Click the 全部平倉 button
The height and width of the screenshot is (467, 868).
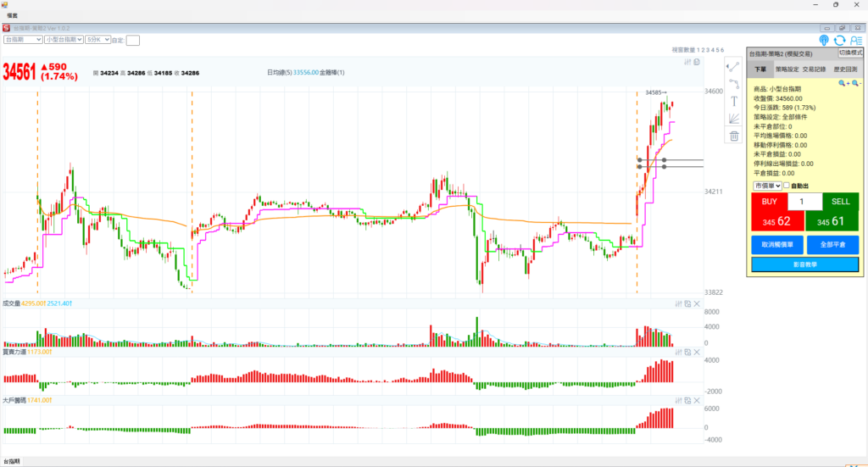click(832, 244)
